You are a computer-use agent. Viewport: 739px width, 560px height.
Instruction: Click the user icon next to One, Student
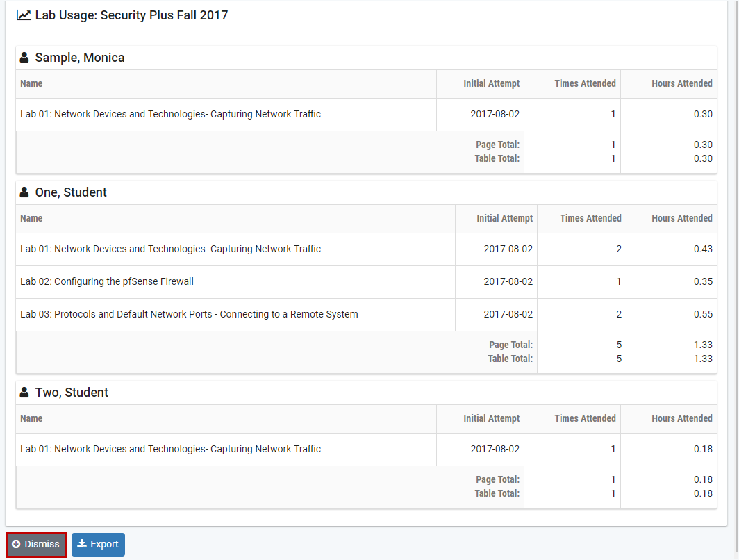[24, 192]
